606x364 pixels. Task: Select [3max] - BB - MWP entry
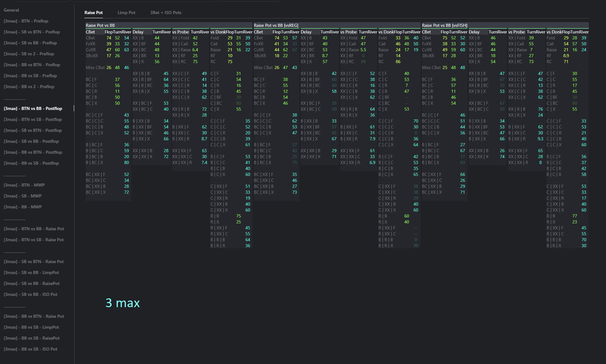coord(23,207)
